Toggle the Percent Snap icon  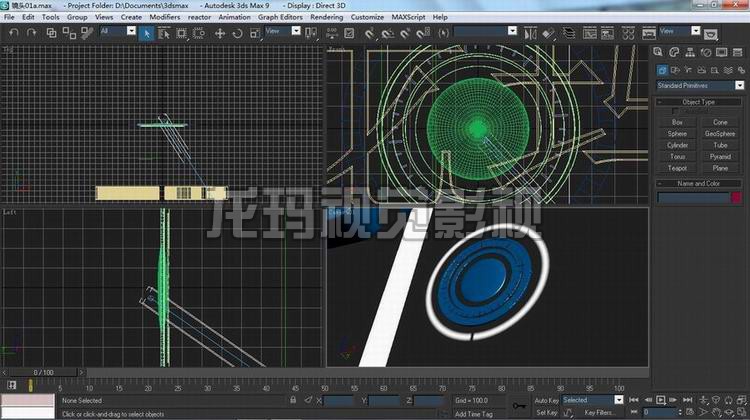(x=405, y=33)
